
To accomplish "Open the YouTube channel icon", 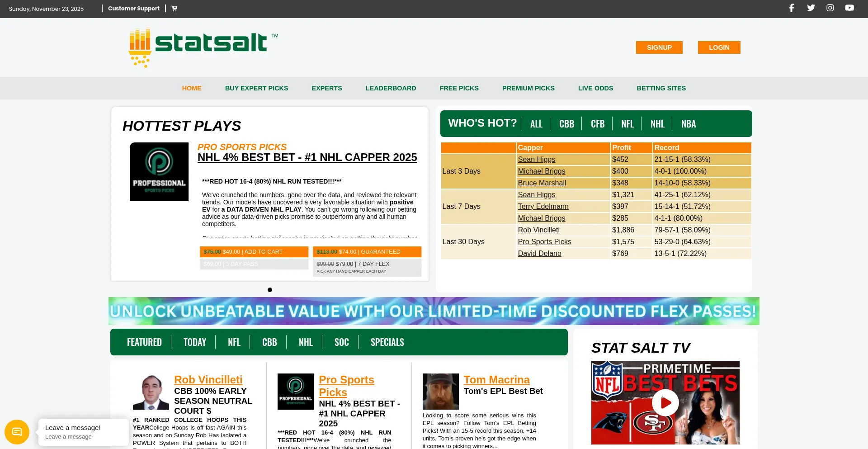I will [x=849, y=8].
